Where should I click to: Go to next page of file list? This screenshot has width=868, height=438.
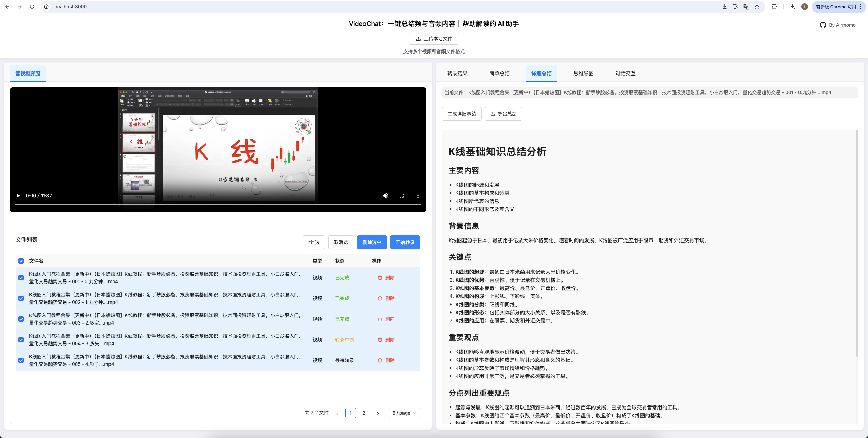[x=378, y=413]
